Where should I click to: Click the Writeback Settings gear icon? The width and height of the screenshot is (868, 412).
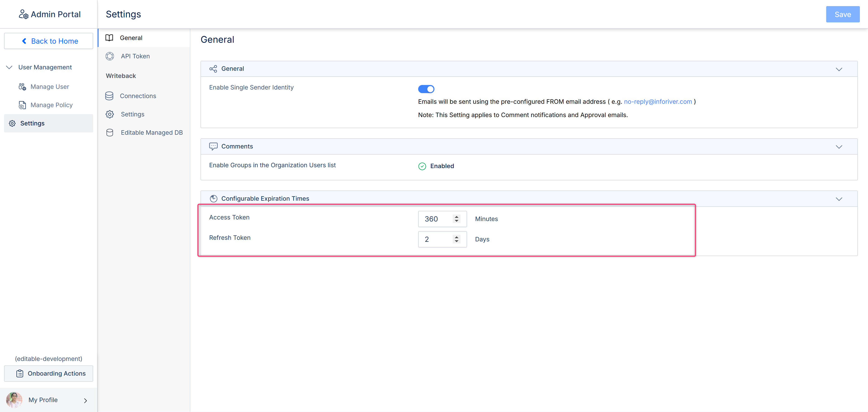pos(109,114)
